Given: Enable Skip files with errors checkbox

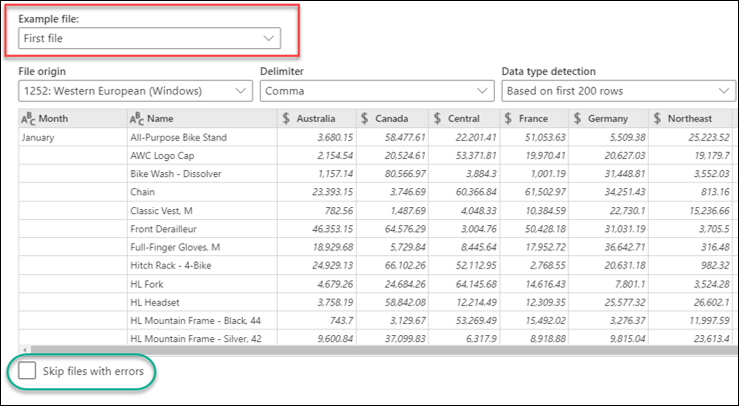Looking at the screenshot, I should tap(27, 371).
